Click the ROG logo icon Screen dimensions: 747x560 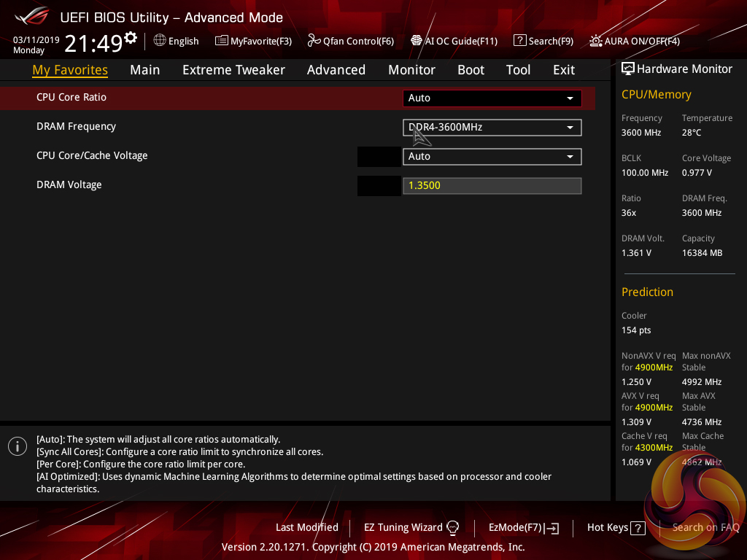pyautogui.click(x=32, y=17)
